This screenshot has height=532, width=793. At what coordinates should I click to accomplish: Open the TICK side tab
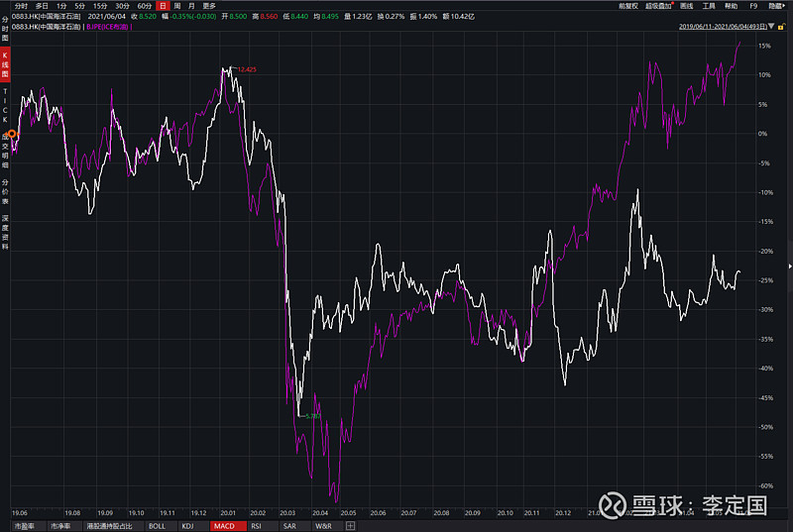(5, 105)
